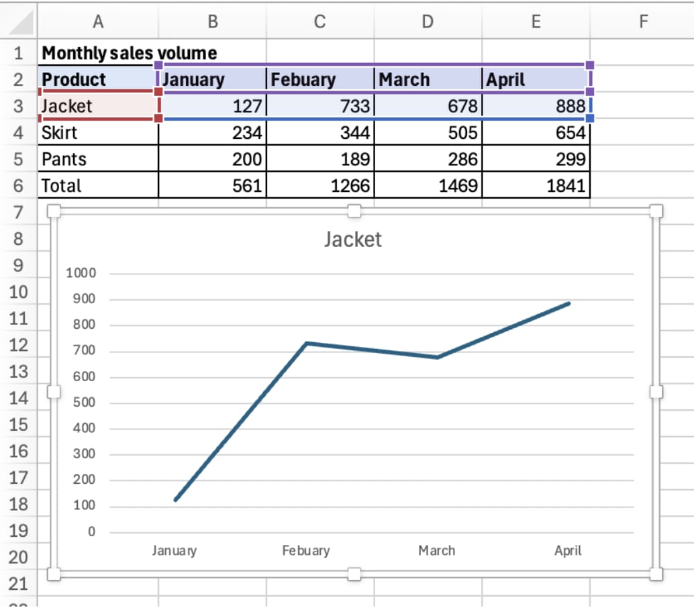The height and width of the screenshot is (616, 694).
Task: Click the chart title "Jacket"
Action: (354, 240)
